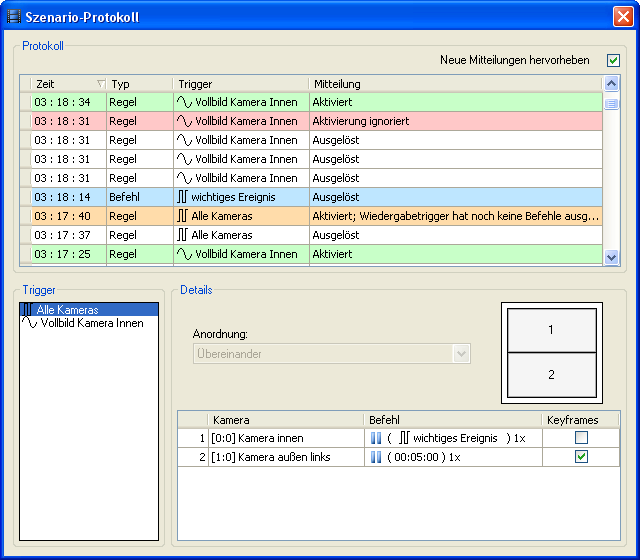
Task: Click the pause icon in the Kamera innen command
Action: [376, 438]
